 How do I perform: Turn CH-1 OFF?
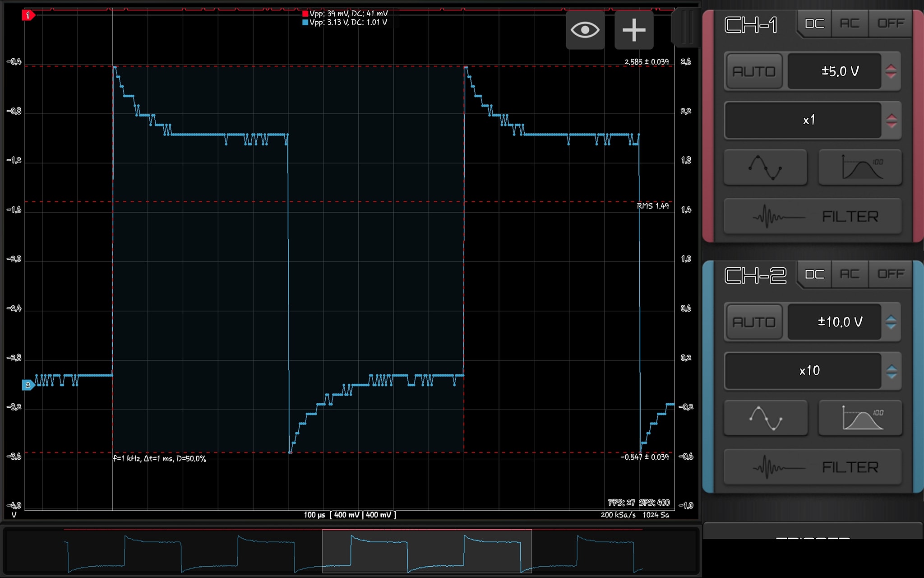[x=891, y=23]
